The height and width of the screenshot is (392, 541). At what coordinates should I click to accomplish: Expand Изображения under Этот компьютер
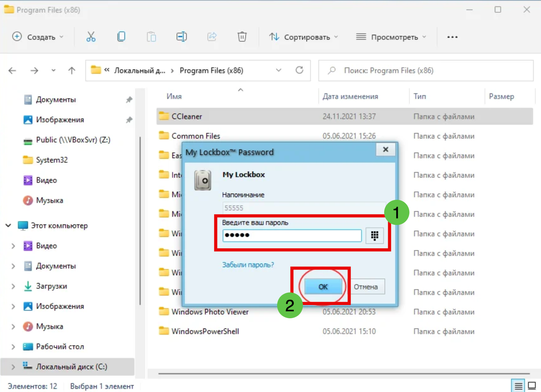coord(13,306)
